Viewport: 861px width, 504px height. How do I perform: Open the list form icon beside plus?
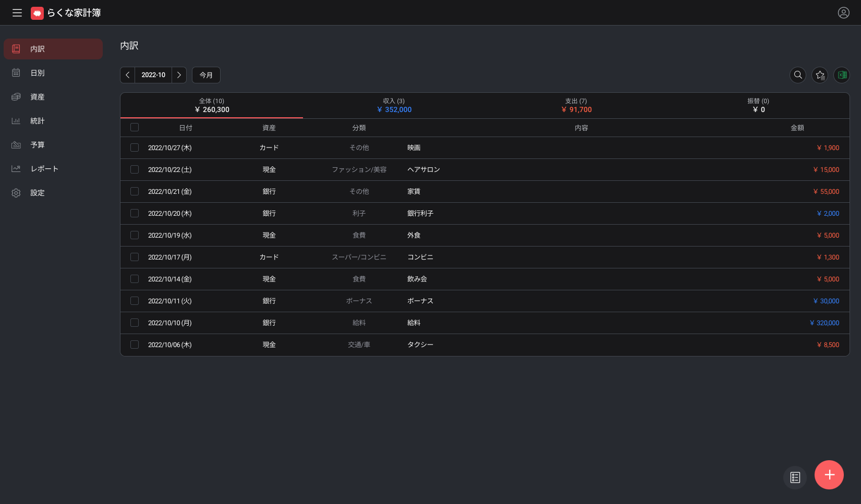pyautogui.click(x=795, y=477)
